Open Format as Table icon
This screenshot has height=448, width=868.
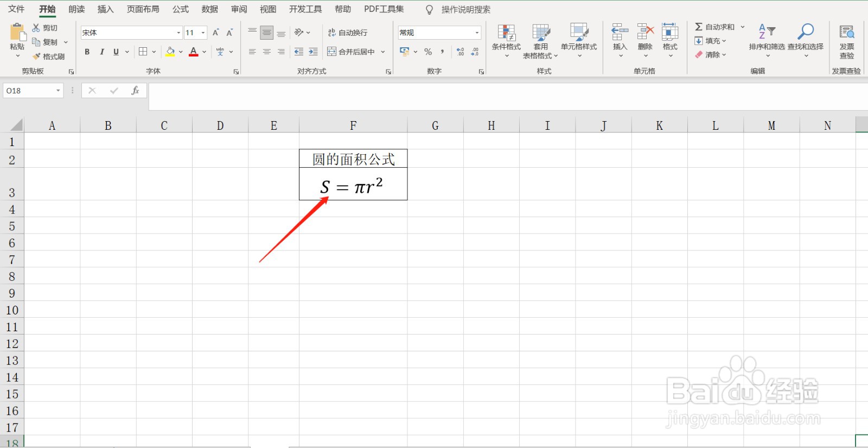coord(541,33)
